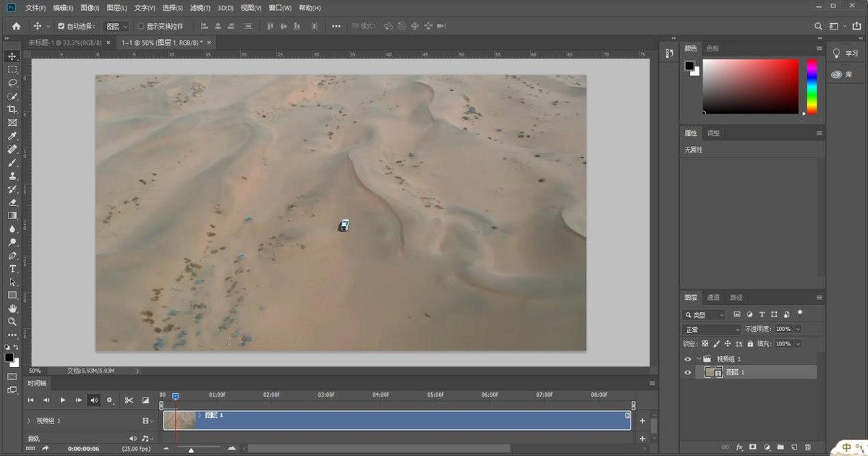
Task: Mute audio playback in the timeline
Action: 95,400
